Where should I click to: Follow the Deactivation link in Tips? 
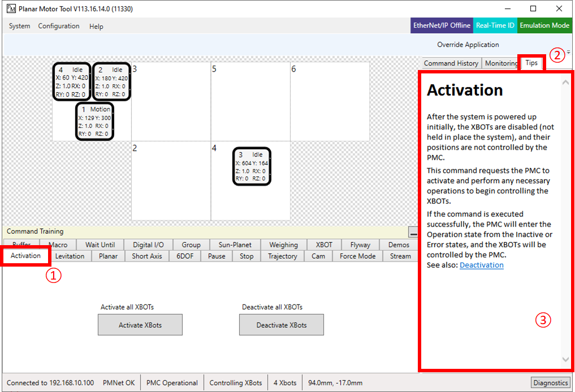click(x=481, y=265)
